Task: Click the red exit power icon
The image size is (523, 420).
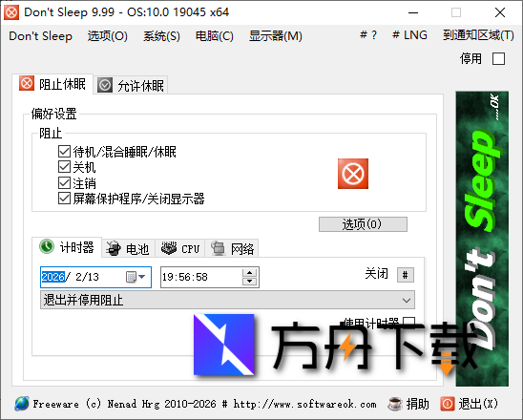Action: (448, 404)
